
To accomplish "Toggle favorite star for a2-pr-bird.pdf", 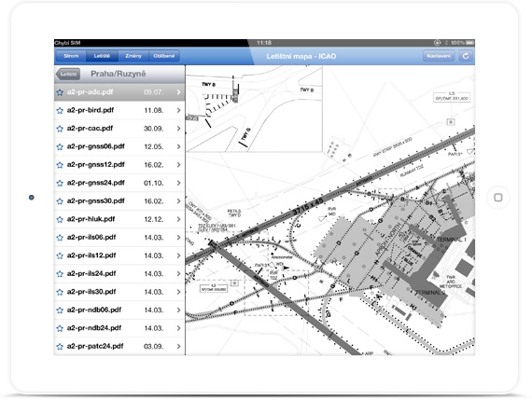I will click(60, 111).
